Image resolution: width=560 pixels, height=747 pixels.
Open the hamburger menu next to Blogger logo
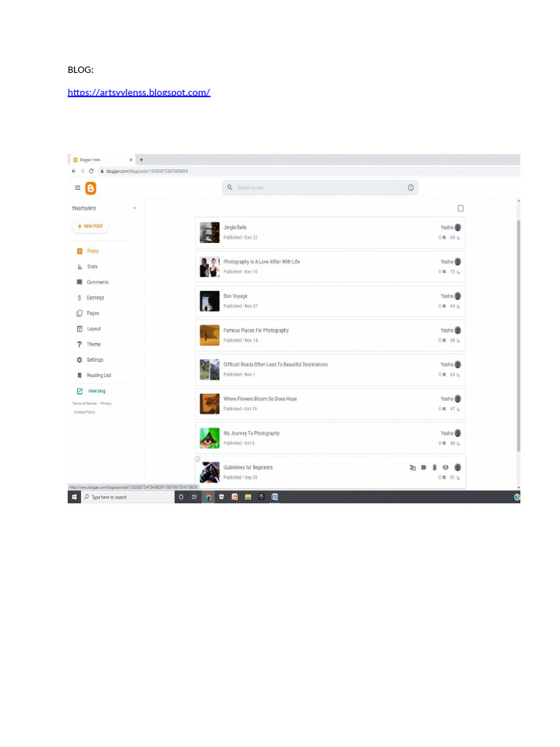click(77, 187)
